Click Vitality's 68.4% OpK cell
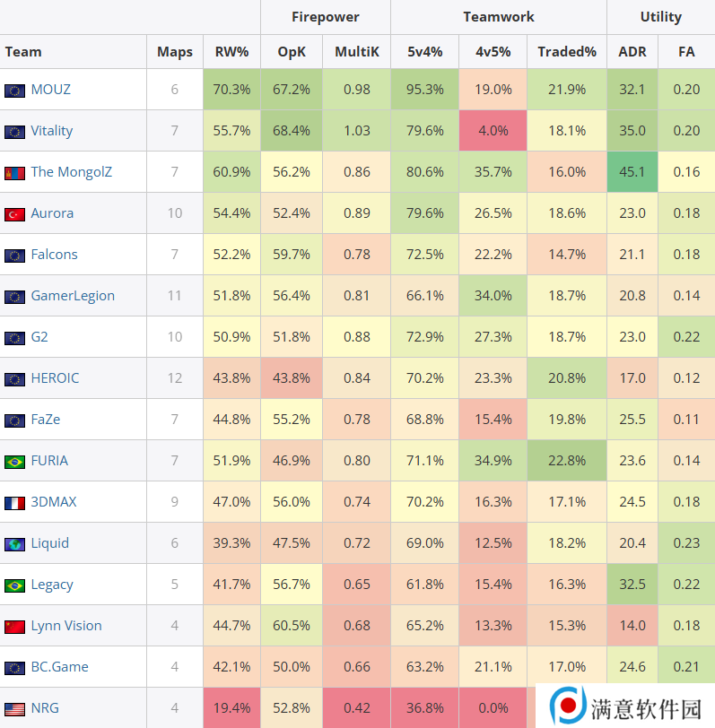The width and height of the screenshot is (715, 728). pyautogui.click(x=292, y=131)
